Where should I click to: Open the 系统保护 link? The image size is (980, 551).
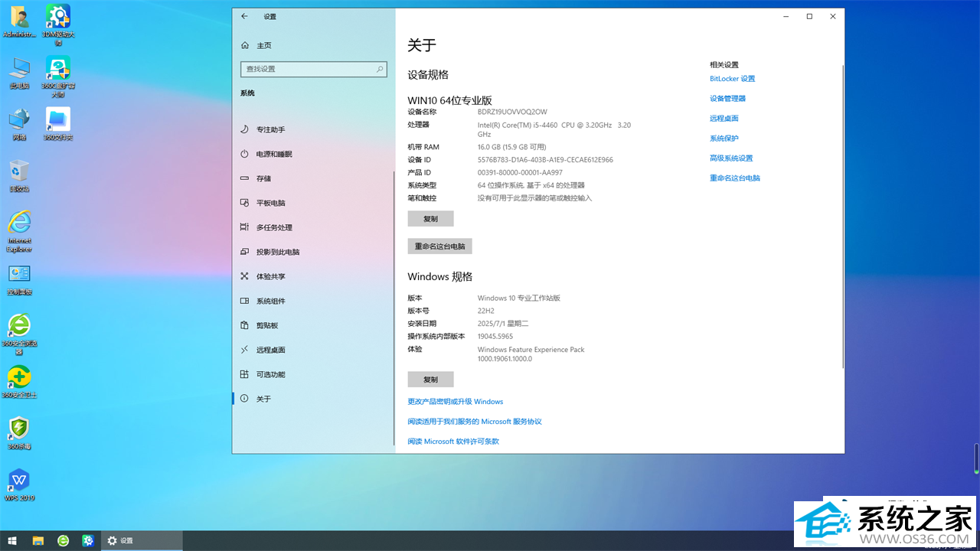724,139
